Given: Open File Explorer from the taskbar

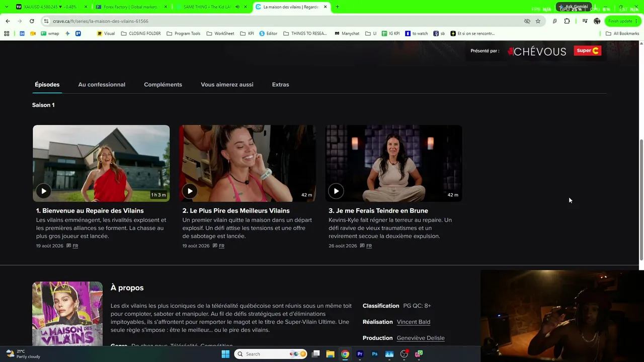Looking at the screenshot, I should [x=330, y=354].
